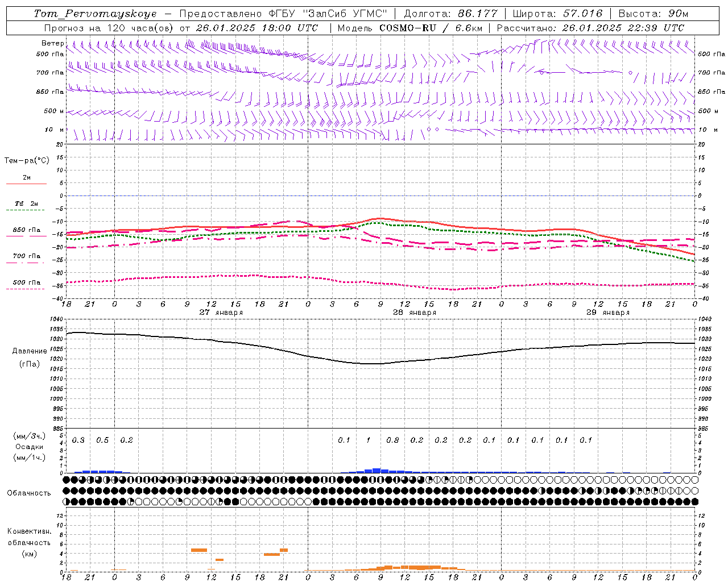Click the "Td 2м" dew point legend entry

pyautogui.click(x=27, y=203)
